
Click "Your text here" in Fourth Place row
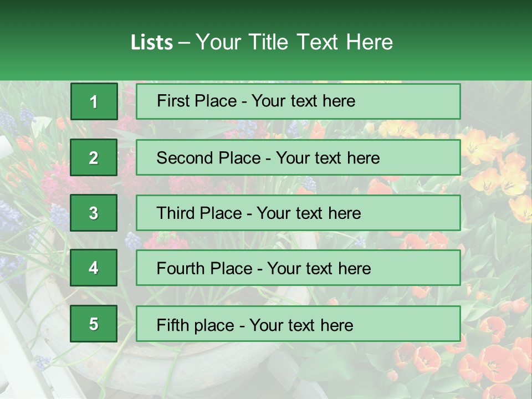click(319, 269)
